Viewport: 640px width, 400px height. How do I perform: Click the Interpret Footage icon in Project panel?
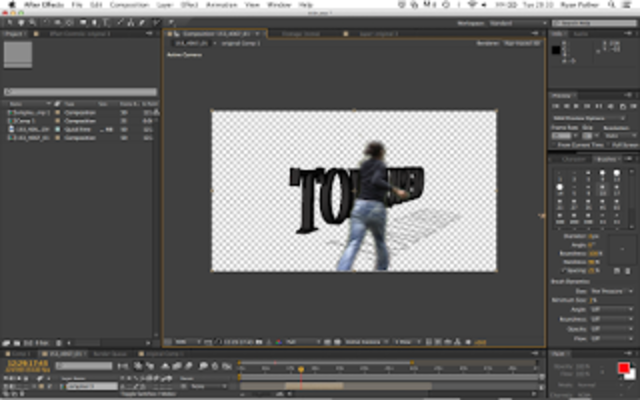(x=7, y=343)
